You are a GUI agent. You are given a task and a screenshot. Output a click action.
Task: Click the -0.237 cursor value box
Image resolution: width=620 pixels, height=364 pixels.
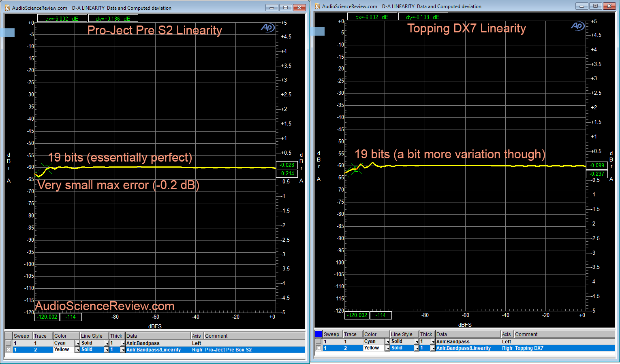pos(597,174)
